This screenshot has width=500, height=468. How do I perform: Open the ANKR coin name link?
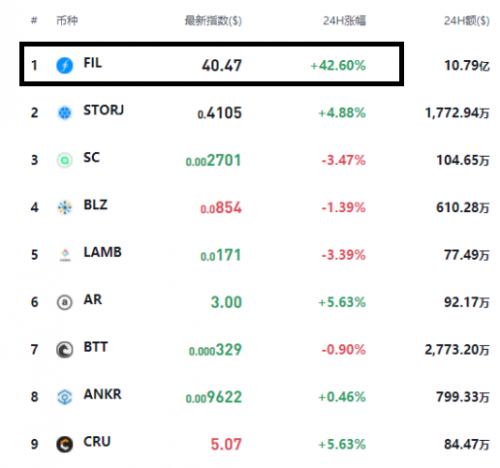[x=102, y=394]
